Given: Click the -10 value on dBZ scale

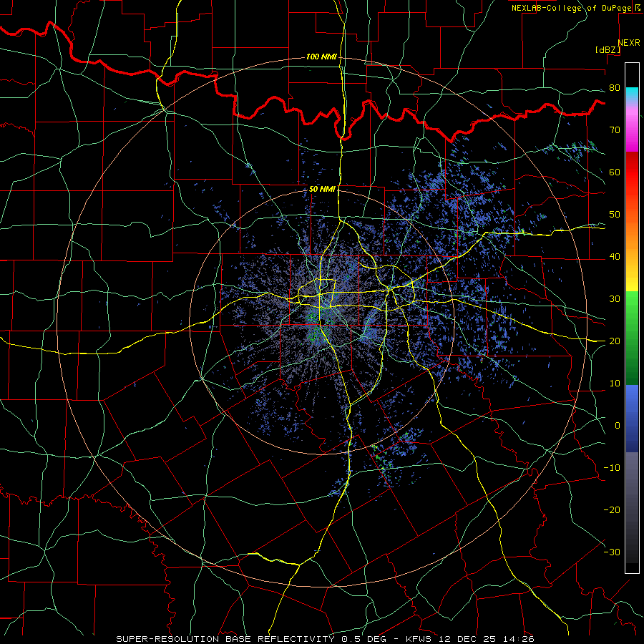Looking at the screenshot, I should coord(612,468).
